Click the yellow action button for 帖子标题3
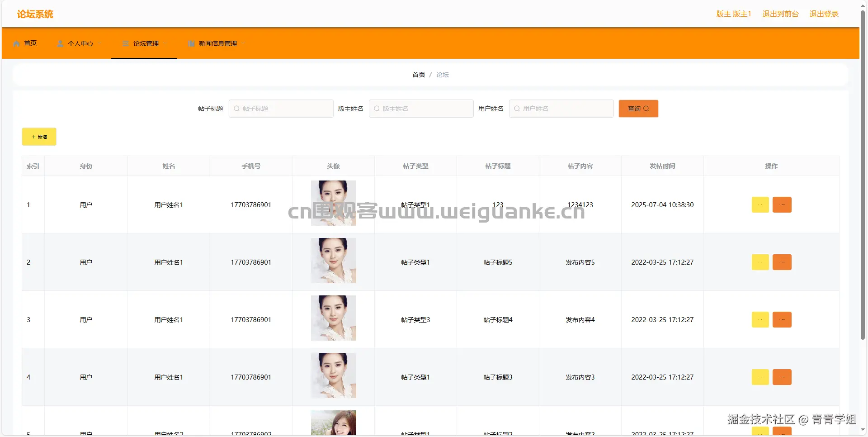This screenshot has height=437, width=868. pos(760,377)
